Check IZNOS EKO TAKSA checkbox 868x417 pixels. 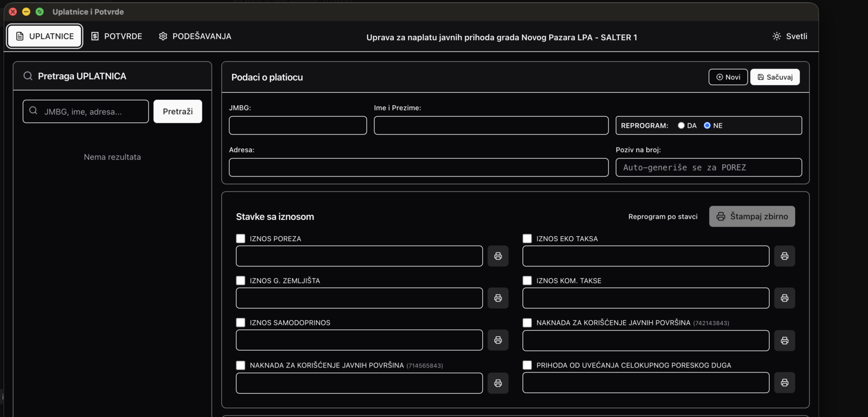527,238
